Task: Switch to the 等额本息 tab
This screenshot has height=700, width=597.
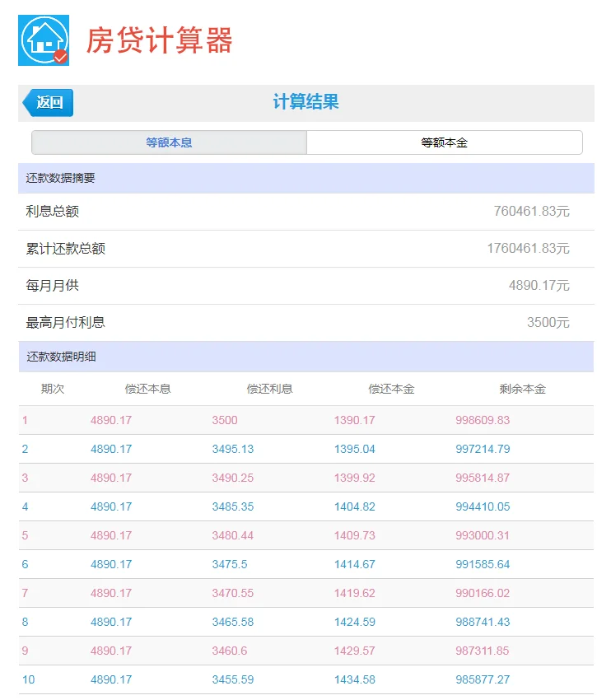Action: pos(169,142)
